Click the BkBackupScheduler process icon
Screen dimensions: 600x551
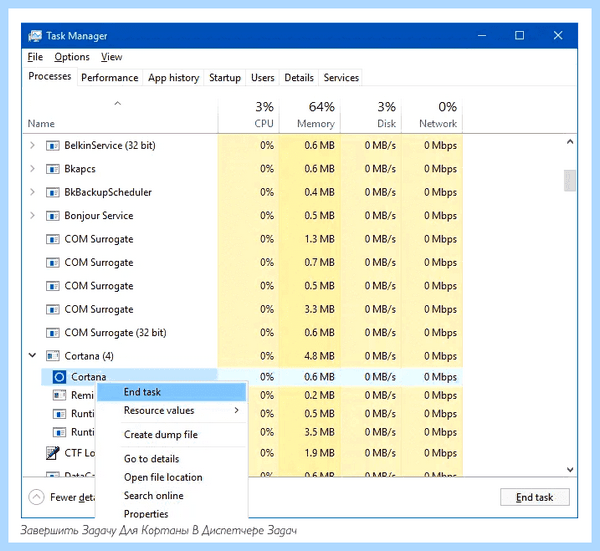[52, 192]
